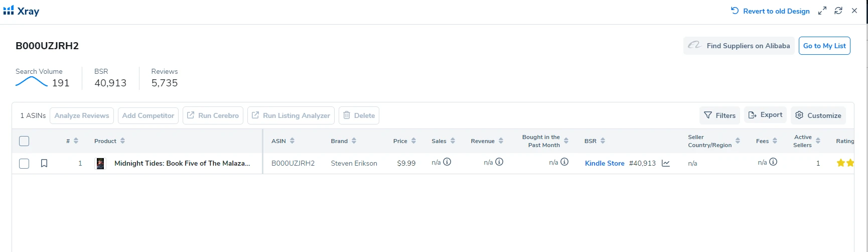The image size is (868, 252).
Task: Sort by the Brand column
Action: [354, 141]
